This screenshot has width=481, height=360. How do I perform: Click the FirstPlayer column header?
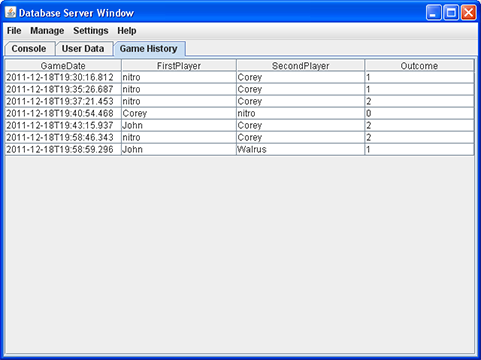pyautogui.click(x=179, y=66)
